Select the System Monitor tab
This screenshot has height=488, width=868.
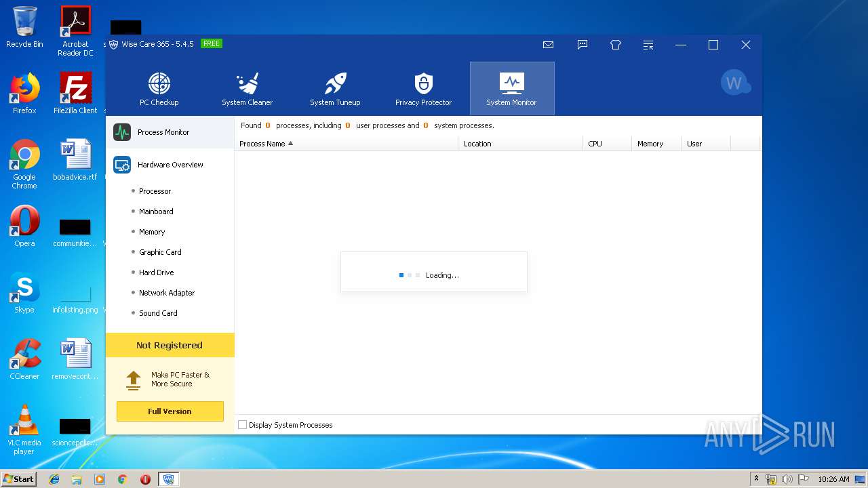point(512,89)
